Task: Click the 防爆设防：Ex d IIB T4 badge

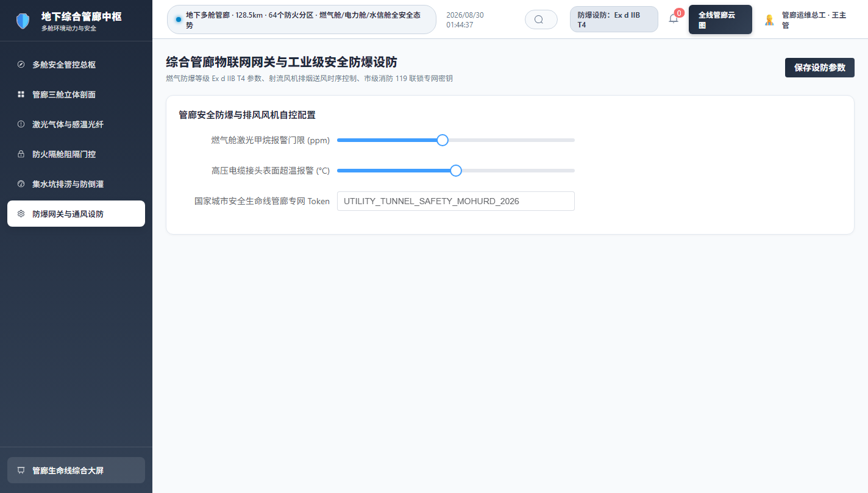Action: click(614, 20)
